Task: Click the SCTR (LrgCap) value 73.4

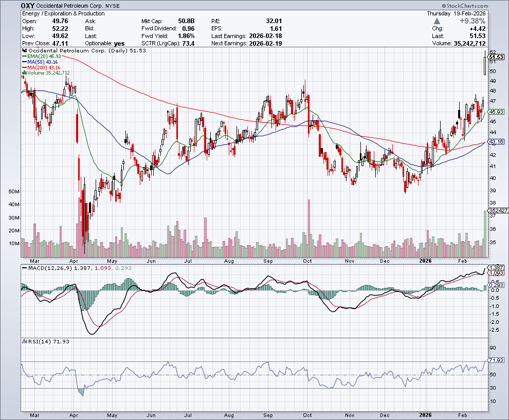Action: [188, 44]
